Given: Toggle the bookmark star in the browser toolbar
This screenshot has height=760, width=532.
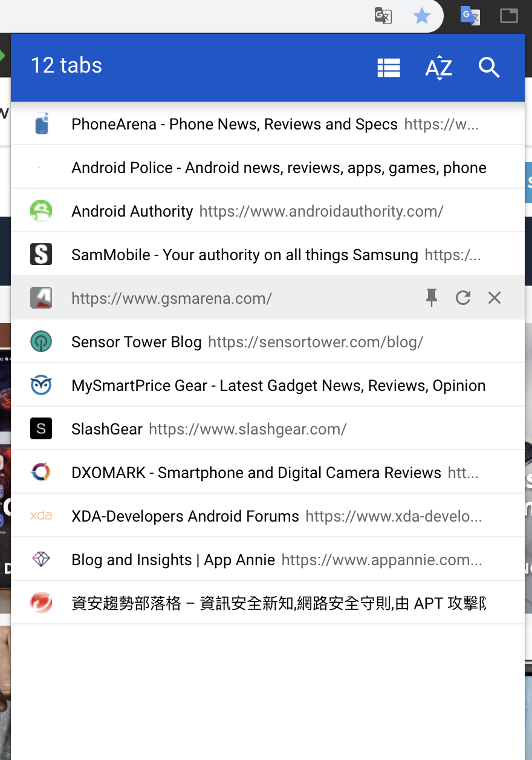Looking at the screenshot, I should (x=421, y=16).
